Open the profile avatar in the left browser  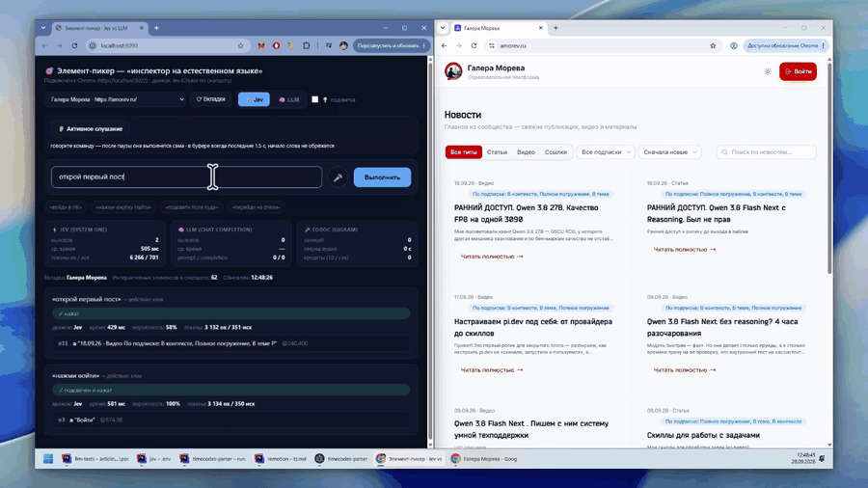tap(343, 46)
